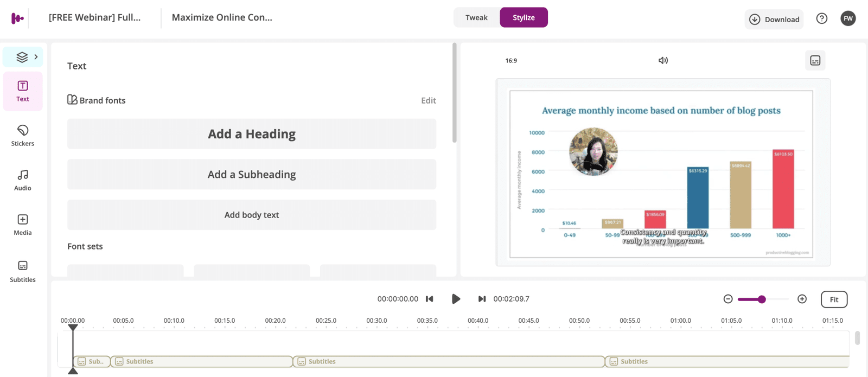Viewport: 868px width, 377px height.
Task: Toggle subtitles icon above the preview
Action: pos(815,60)
